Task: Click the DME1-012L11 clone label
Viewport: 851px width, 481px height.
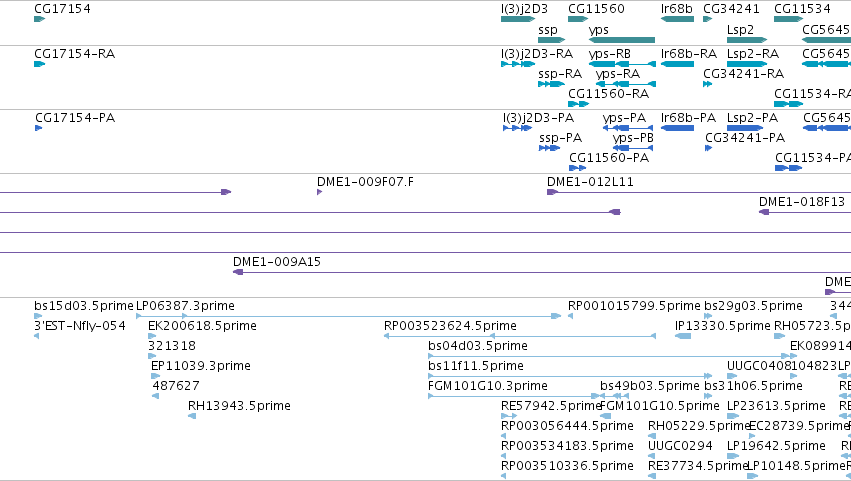Action: [590, 182]
